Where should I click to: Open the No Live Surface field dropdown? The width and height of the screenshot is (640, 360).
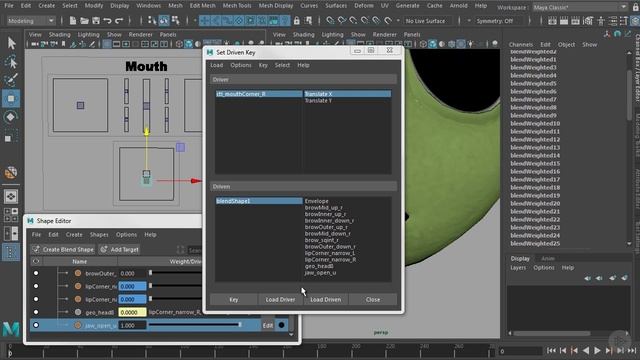click(x=429, y=20)
